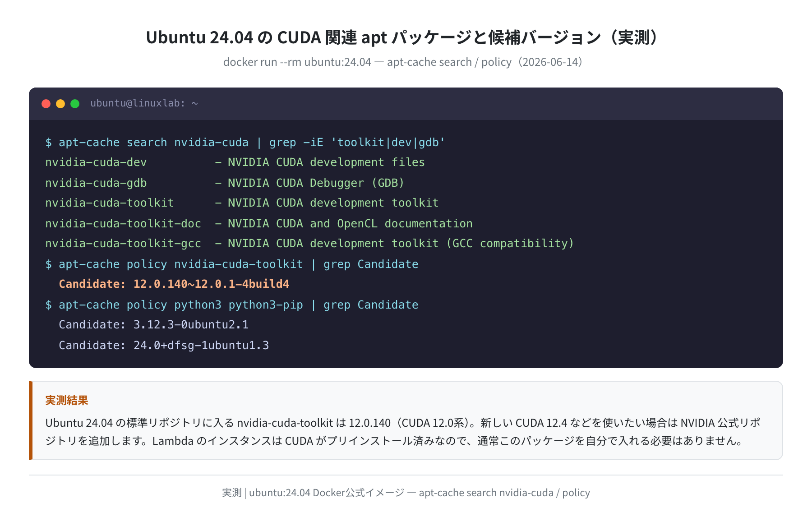
Task: Click the nvidia-cuda-toolkit package name in results
Action: [110, 203]
